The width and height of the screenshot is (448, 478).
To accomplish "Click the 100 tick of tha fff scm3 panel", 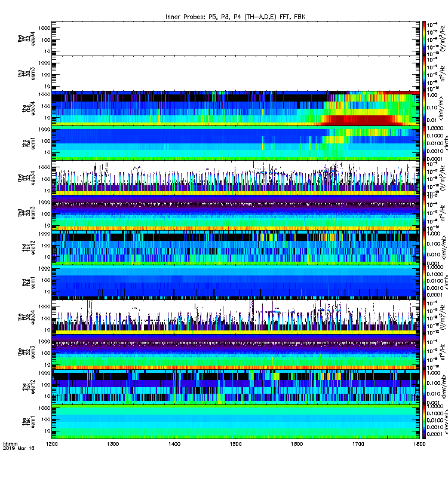I will click(46, 75).
